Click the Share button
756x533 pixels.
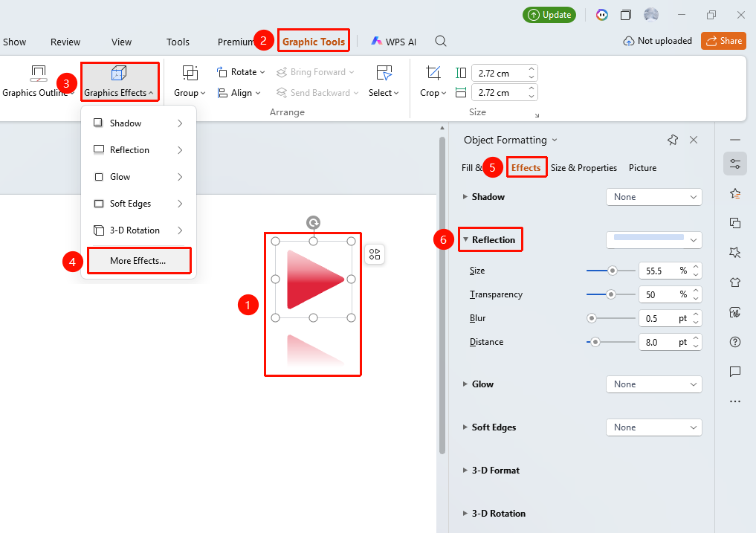724,41
